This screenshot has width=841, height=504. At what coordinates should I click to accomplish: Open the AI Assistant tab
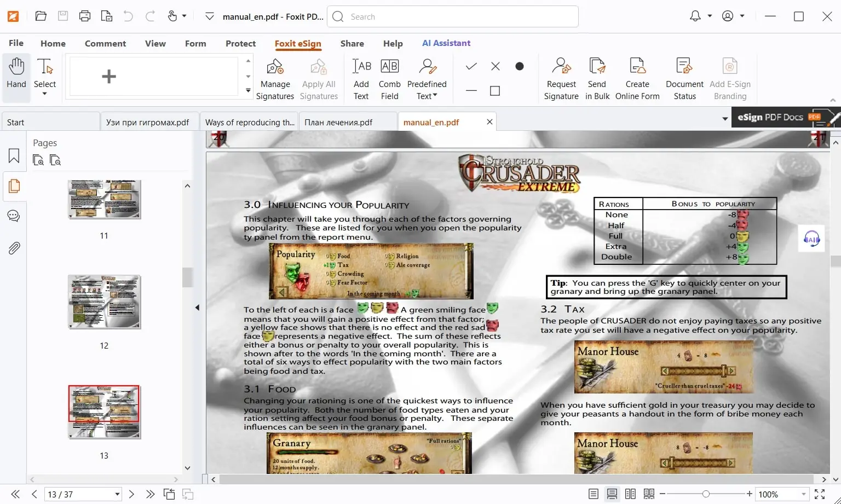point(446,43)
